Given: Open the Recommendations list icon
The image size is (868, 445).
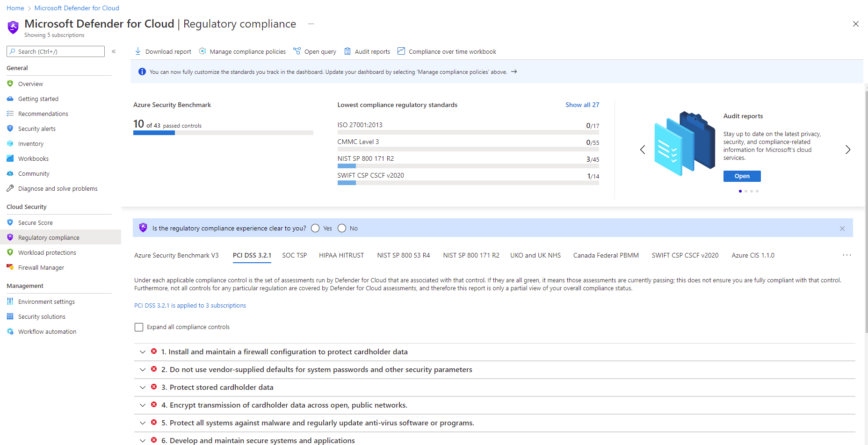Looking at the screenshot, I should [10, 114].
